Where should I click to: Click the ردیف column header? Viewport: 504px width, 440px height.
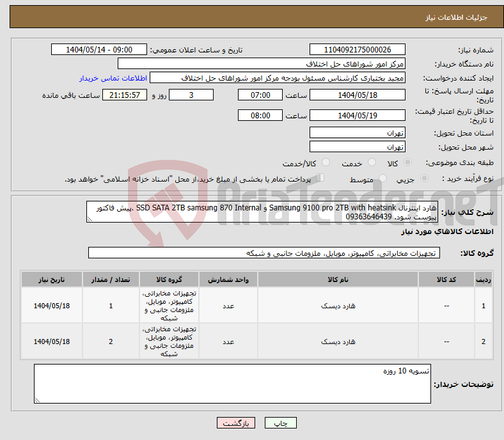pyautogui.click(x=484, y=279)
